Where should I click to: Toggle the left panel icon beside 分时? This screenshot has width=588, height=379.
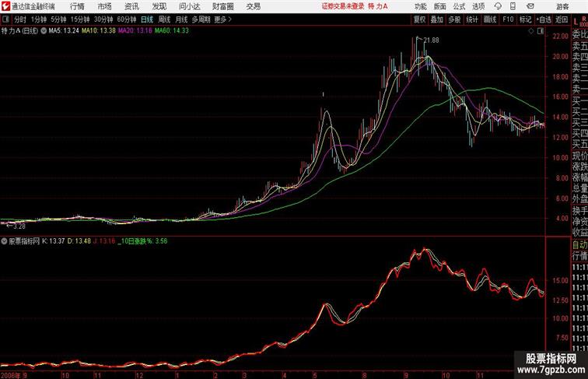pos(5,19)
